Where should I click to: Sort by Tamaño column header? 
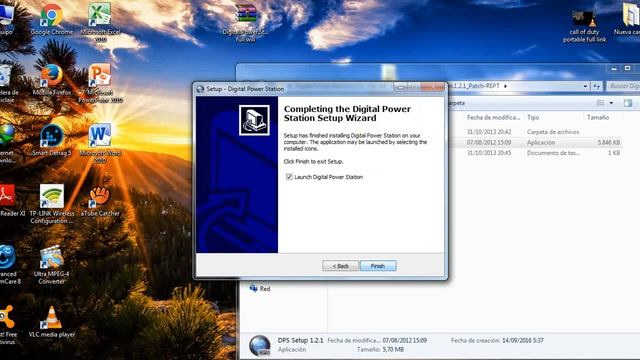(x=598, y=117)
